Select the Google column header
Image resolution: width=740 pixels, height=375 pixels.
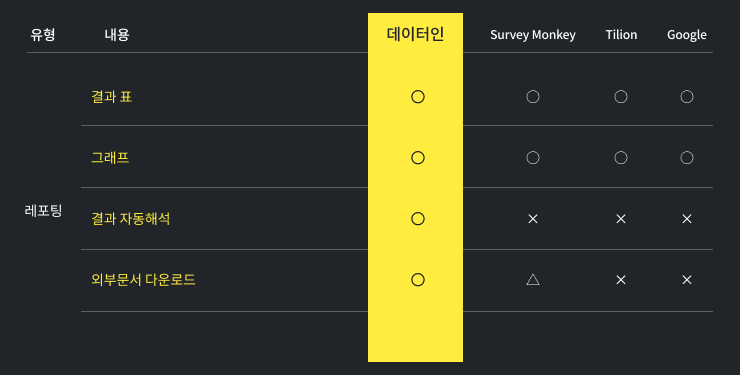click(687, 35)
